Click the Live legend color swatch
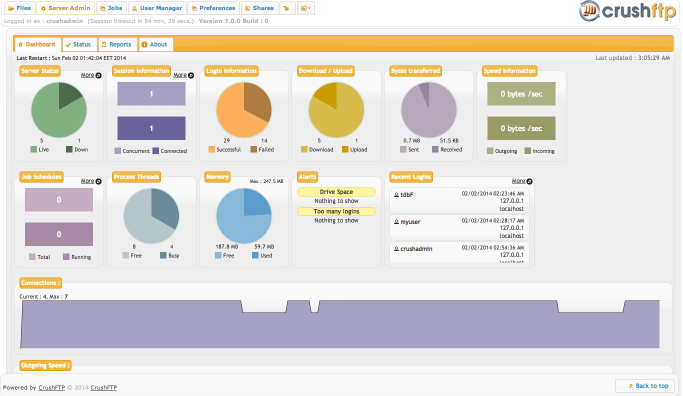683x396 pixels. pos(34,149)
